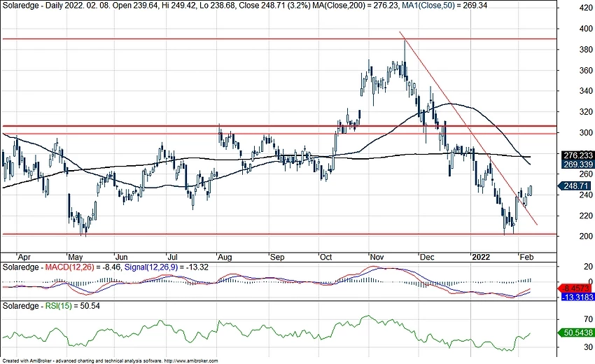Click the 320 price axis label
Image resolution: width=595 pixels, height=364 pixels.
click(587, 112)
